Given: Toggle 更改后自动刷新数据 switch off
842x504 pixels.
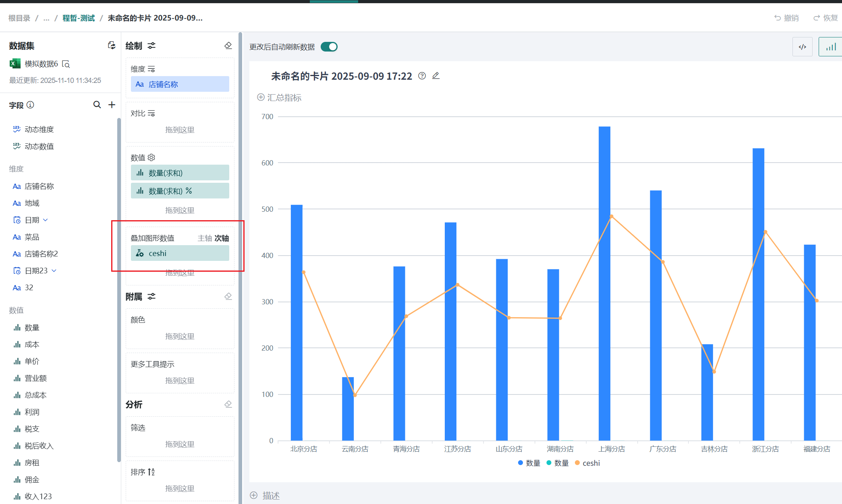Looking at the screenshot, I should (x=329, y=47).
